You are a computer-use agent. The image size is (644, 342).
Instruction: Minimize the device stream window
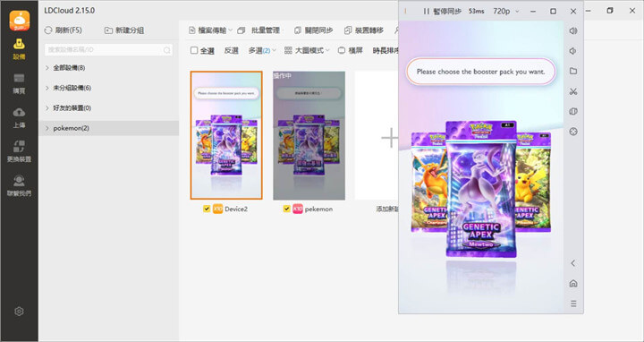point(533,11)
